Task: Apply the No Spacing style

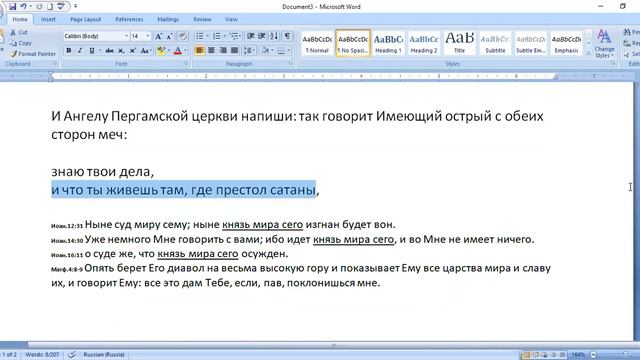Action: tap(353, 43)
